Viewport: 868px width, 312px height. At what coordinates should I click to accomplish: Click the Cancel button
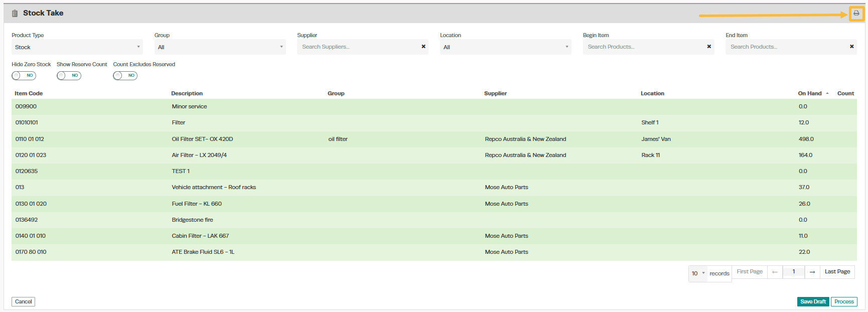click(23, 301)
